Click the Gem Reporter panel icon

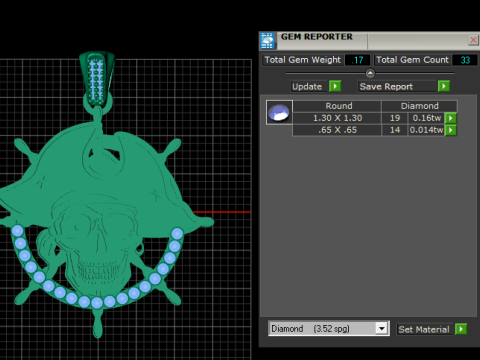click(x=267, y=41)
